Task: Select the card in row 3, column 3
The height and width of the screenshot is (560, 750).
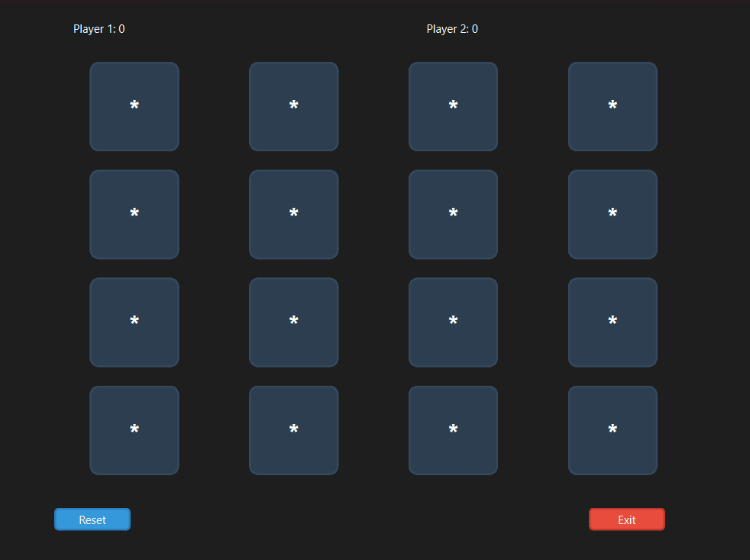Action: click(453, 322)
